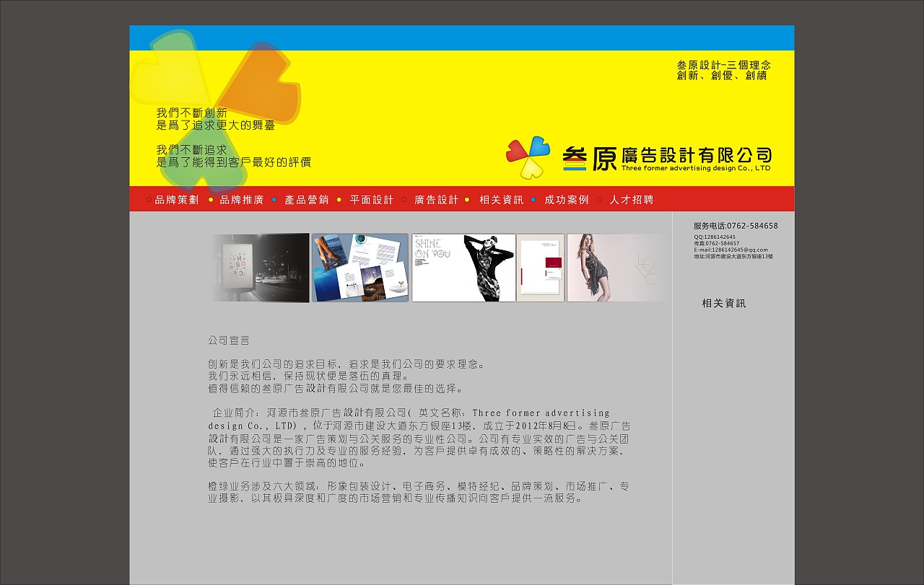The height and width of the screenshot is (585, 924).
Task: Click the 我們不斷創新 banner text
Action: click(192, 113)
